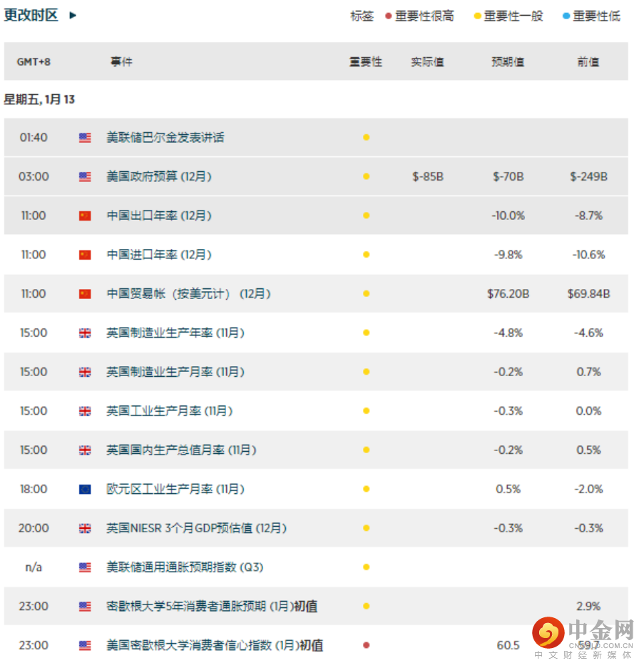The height and width of the screenshot is (668, 644).
Task: Open event 英国国内生产总值月率 (11月)
Action: point(181,450)
